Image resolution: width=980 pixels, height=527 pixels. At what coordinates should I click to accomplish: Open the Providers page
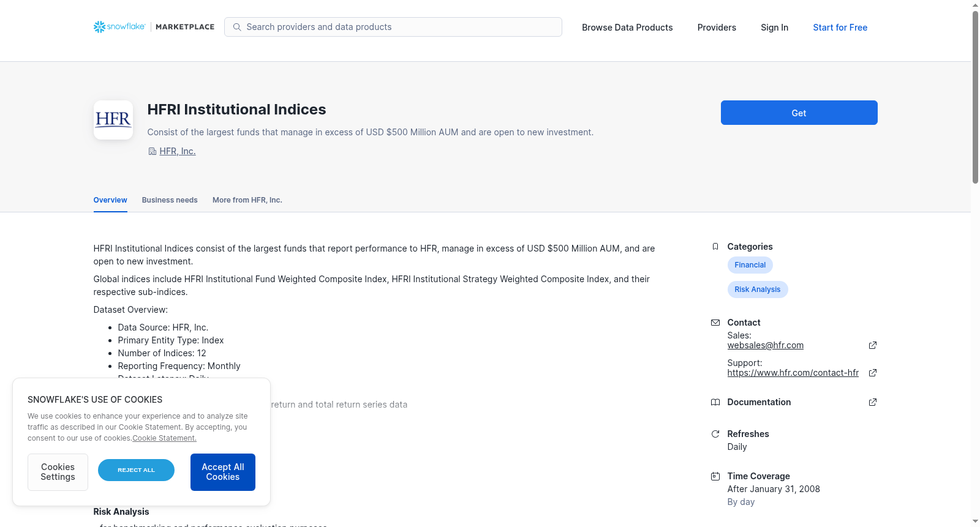pyautogui.click(x=717, y=28)
